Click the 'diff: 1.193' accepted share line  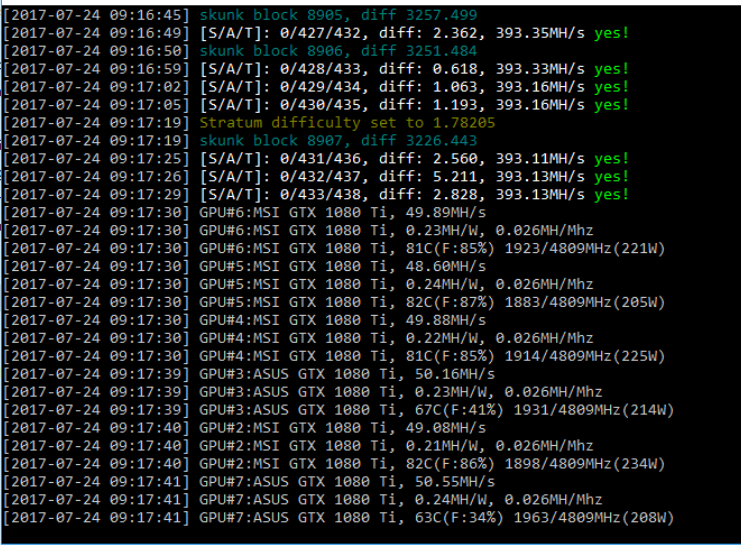316,105
